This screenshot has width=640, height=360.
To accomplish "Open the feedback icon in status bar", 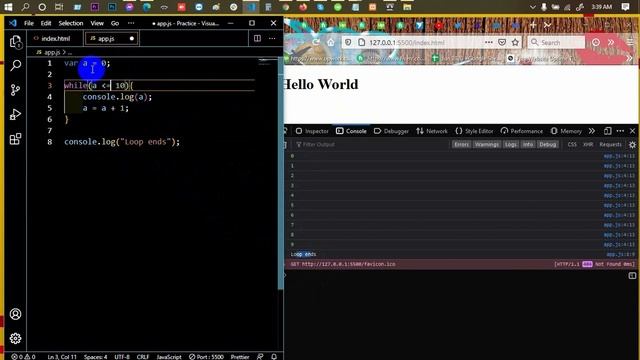I will click(260, 357).
